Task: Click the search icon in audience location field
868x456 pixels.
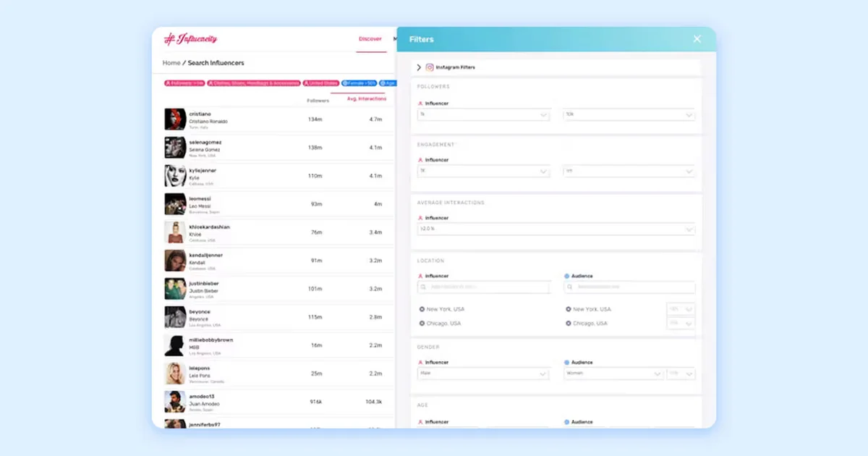Action: point(569,287)
